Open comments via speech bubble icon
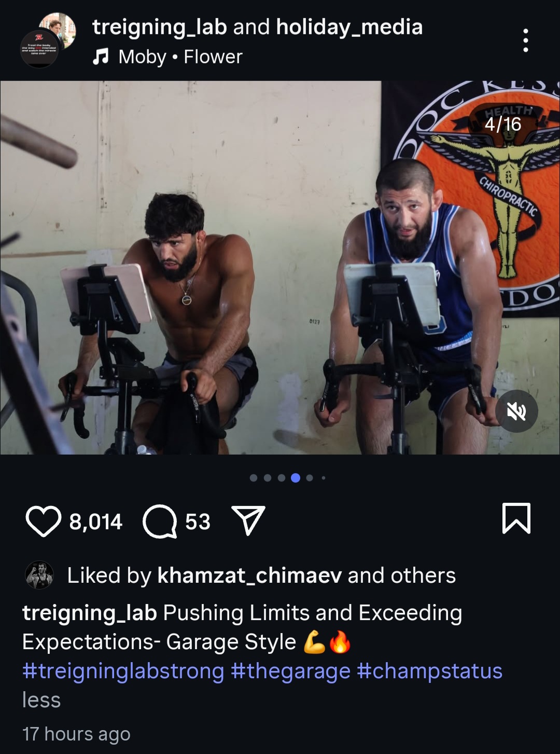 point(160,522)
